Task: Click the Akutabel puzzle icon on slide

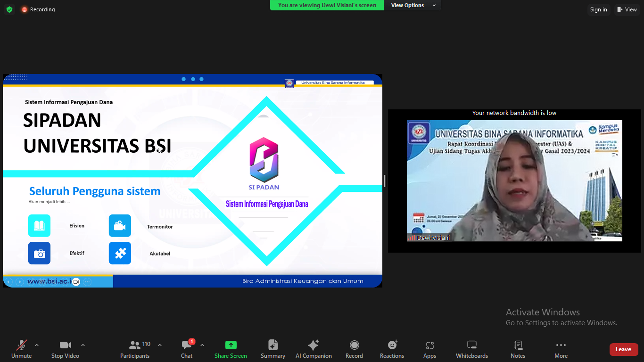Action: click(120, 253)
